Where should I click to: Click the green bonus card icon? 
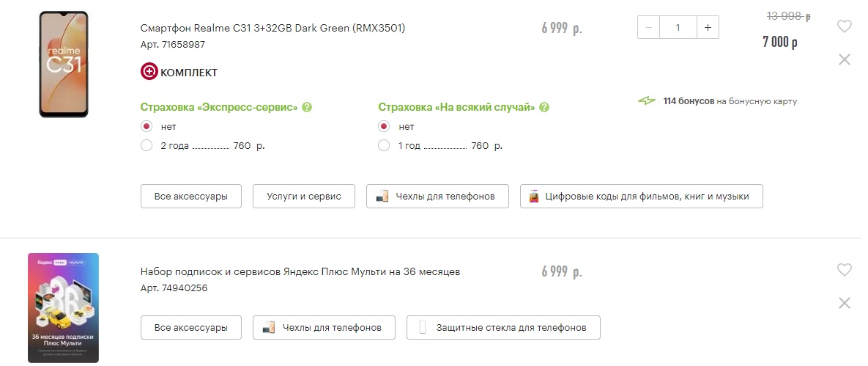(647, 101)
